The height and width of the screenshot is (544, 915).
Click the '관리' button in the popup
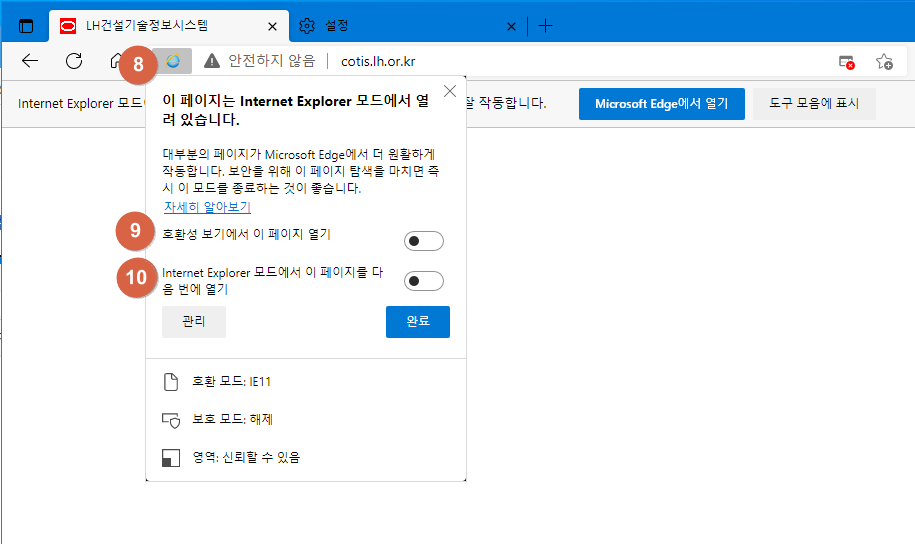(194, 322)
